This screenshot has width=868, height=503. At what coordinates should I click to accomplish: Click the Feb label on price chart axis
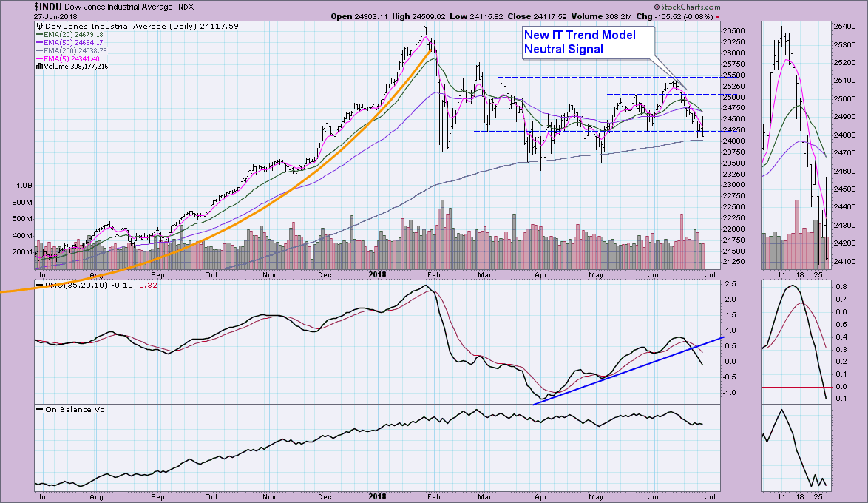433,274
